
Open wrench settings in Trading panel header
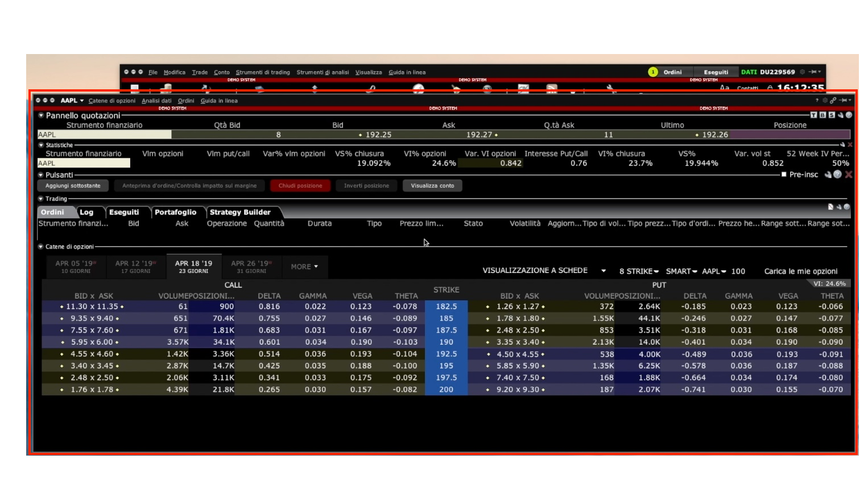[839, 207]
